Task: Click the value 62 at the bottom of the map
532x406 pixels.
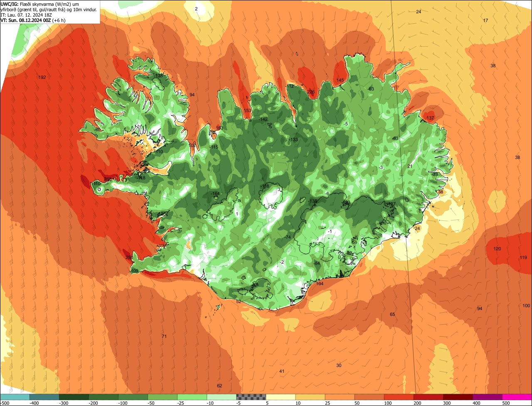Action: coord(219,386)
